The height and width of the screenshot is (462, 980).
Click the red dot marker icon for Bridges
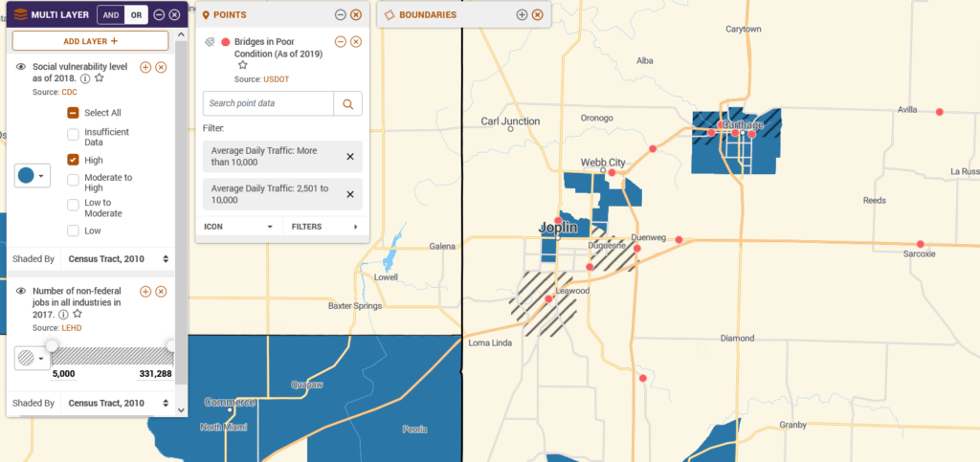[226, 42]
